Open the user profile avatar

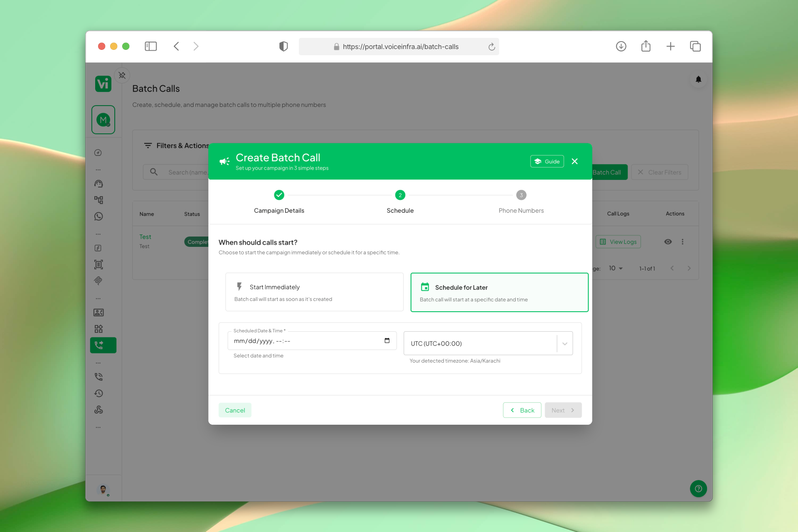[103, 489]
